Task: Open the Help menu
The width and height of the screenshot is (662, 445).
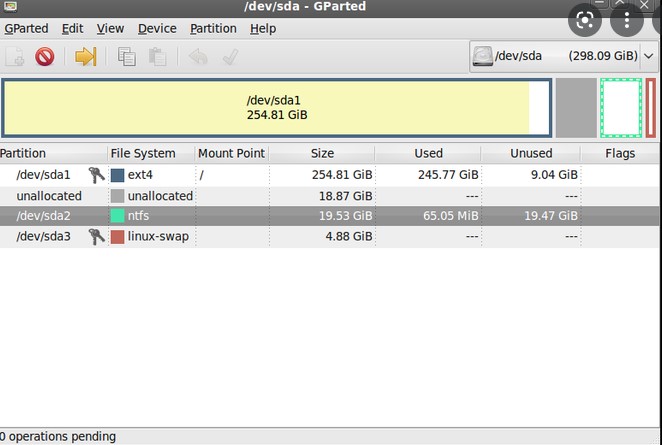Action: coord(263,29)
